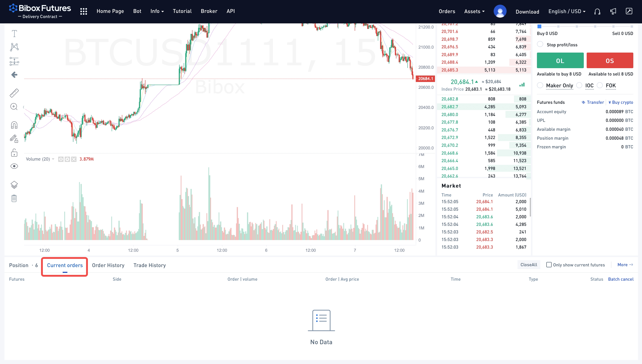642x364 pixels.
Task: Click the trash remove drawings icon
Action: pyautogui.click(x=14, y=198)
